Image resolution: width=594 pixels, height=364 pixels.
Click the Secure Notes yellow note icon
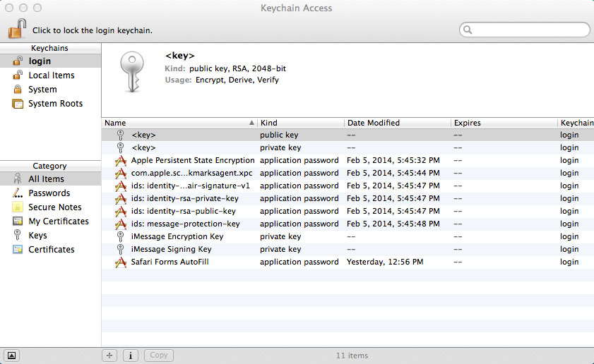click(18, 207)
